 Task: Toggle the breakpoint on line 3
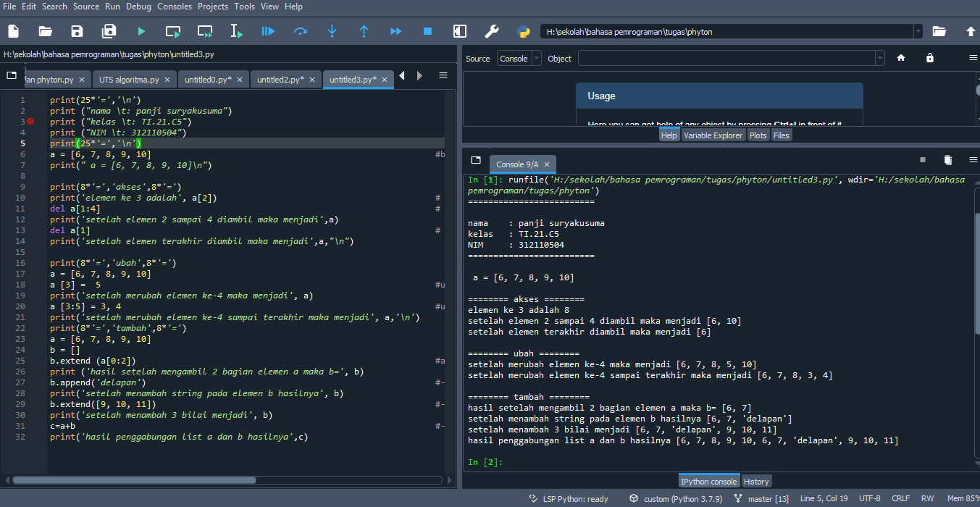pyautogui.click(x=30, y=122)
